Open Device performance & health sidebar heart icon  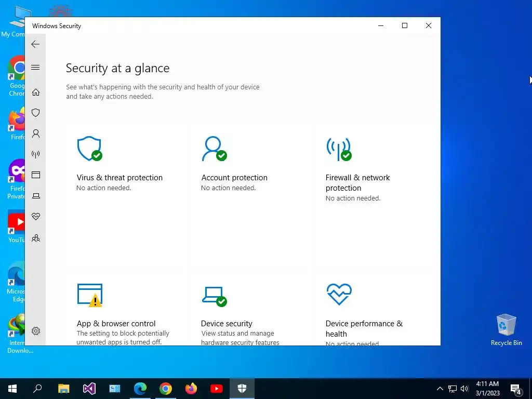point(36,217)
